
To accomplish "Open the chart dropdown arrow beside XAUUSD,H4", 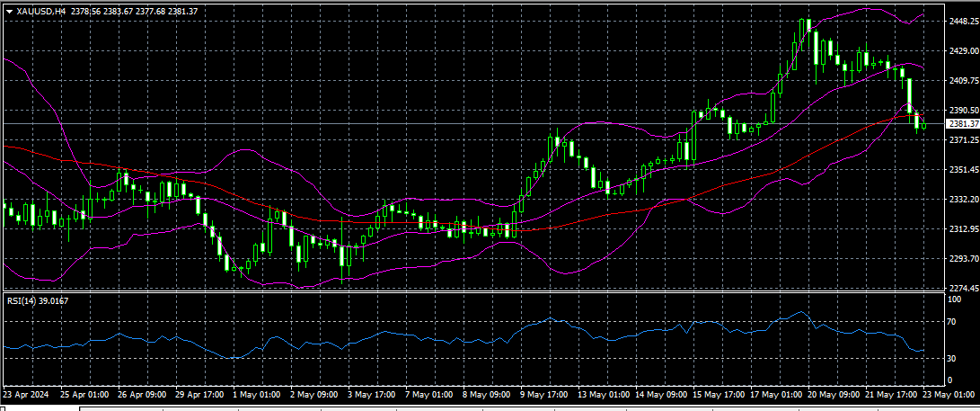I will (x=9, y=11).
